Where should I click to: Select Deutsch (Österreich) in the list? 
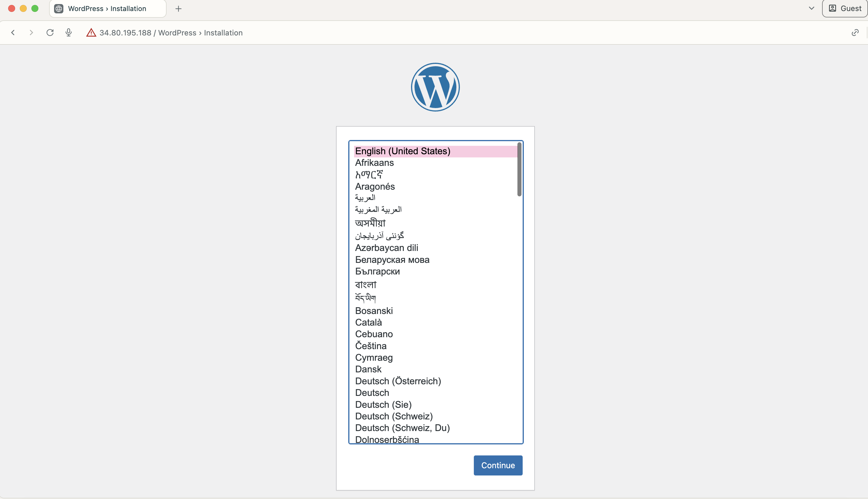click(x=398, y=381)
